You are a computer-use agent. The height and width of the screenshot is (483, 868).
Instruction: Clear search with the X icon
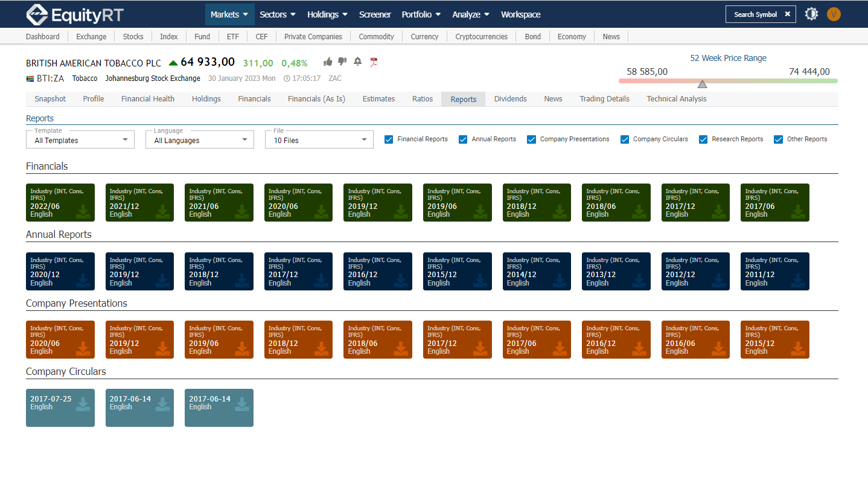[x=787, y=14]
